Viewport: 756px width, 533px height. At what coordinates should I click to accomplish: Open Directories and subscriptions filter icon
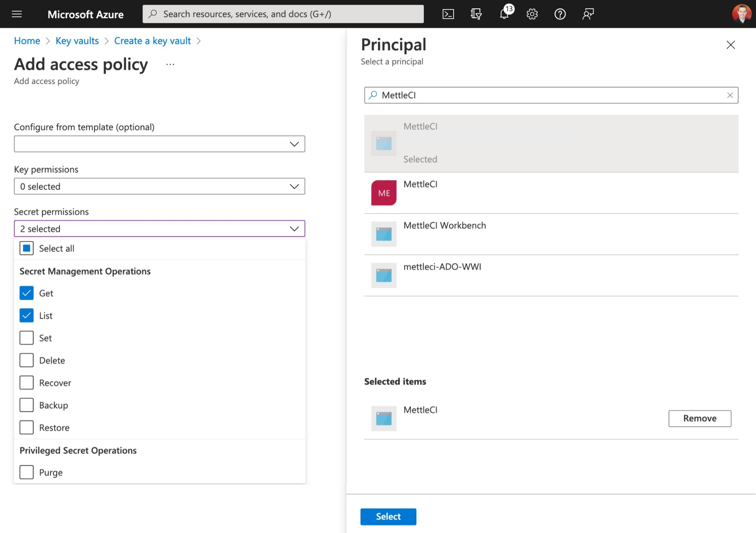click(x=476, y=14)
